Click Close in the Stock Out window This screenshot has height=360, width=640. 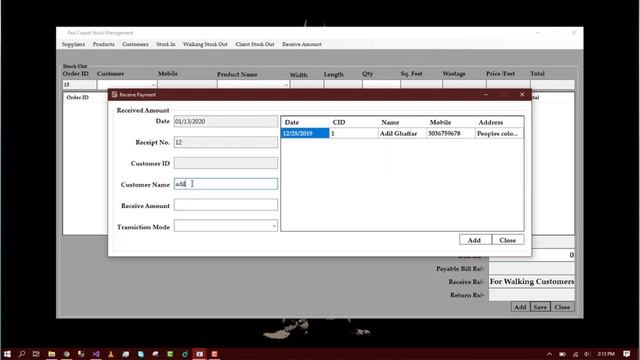coord(562,307)
